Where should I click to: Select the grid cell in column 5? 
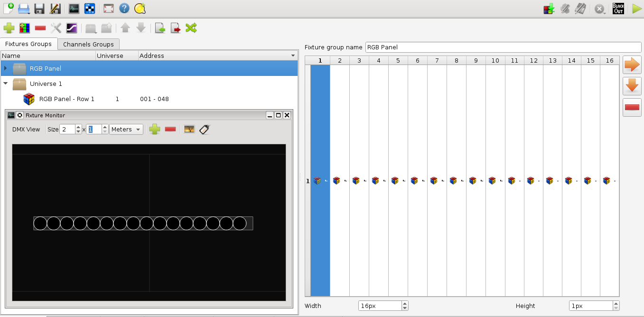[398, 181]
